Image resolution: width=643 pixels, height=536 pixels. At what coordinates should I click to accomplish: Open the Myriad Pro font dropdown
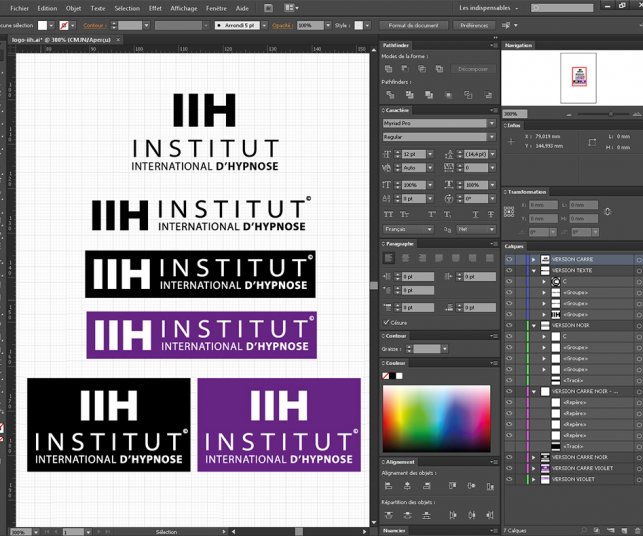[x=491, y=123]
